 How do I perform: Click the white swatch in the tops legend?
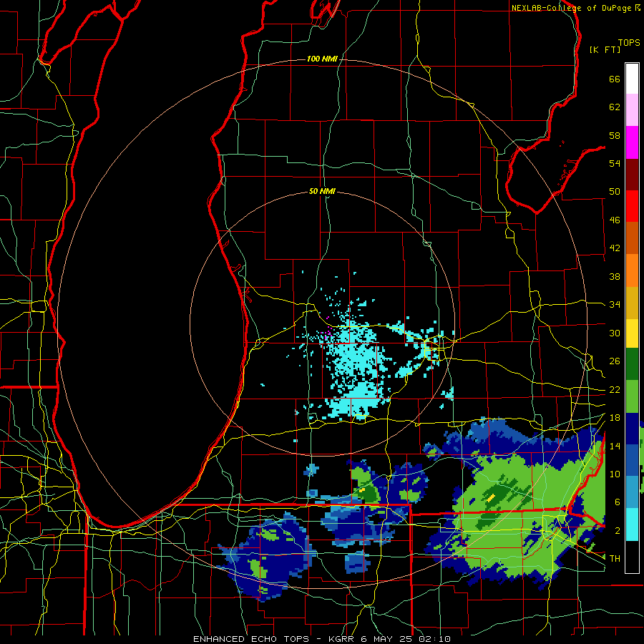point(632,79)
